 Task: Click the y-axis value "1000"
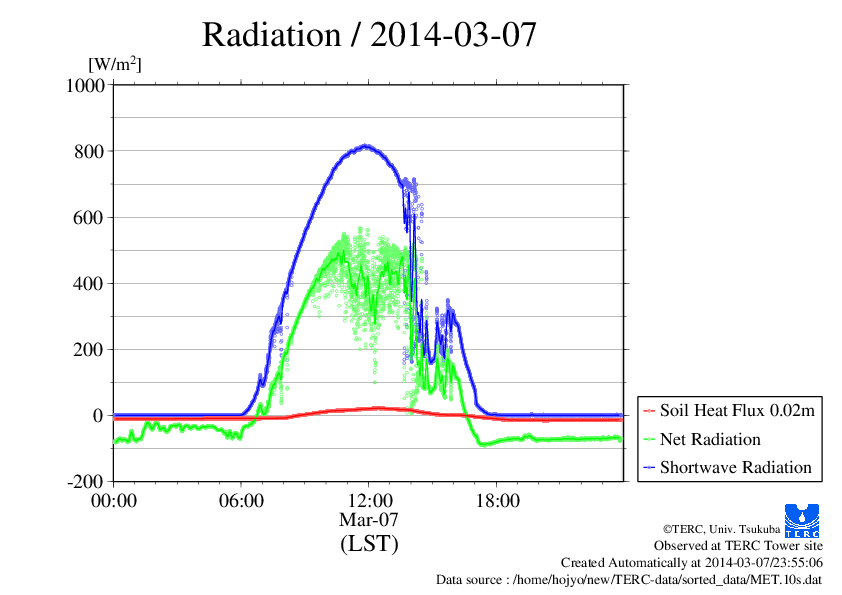(x=85, y=85)
